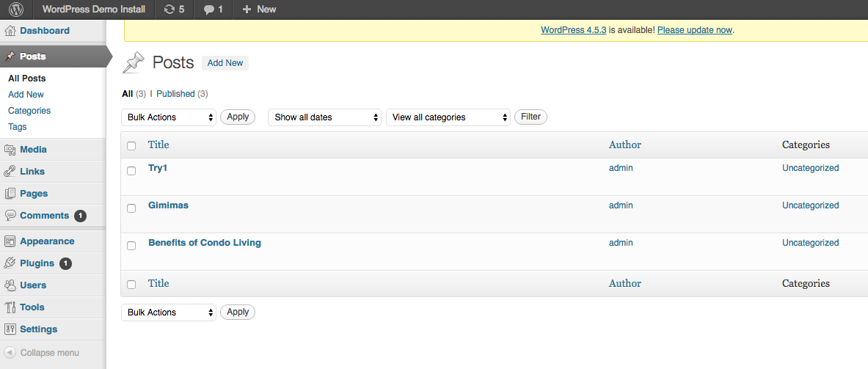The image size is (868, 369).
Task: Click the top Apply button
Action: pos(238,117)
